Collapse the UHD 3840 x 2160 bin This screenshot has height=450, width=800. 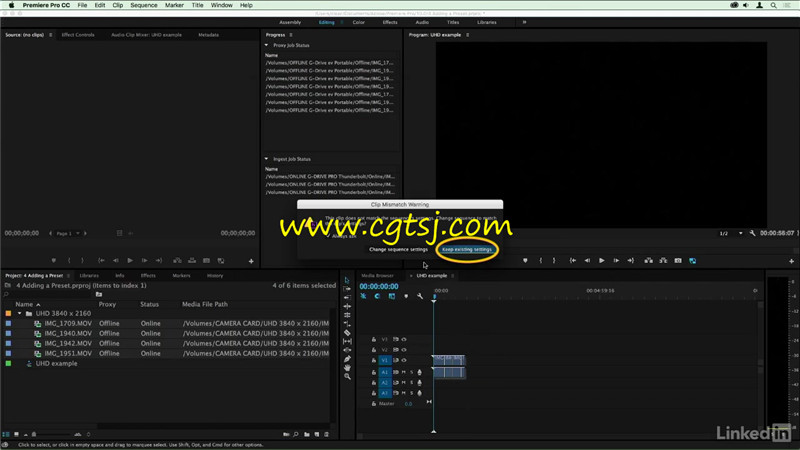point(20,313)
